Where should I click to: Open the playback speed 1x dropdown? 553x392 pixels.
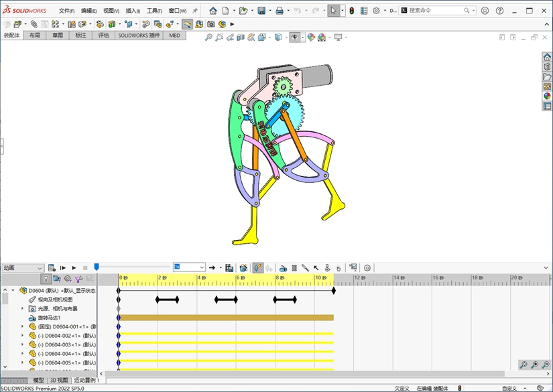coord(189,267)
